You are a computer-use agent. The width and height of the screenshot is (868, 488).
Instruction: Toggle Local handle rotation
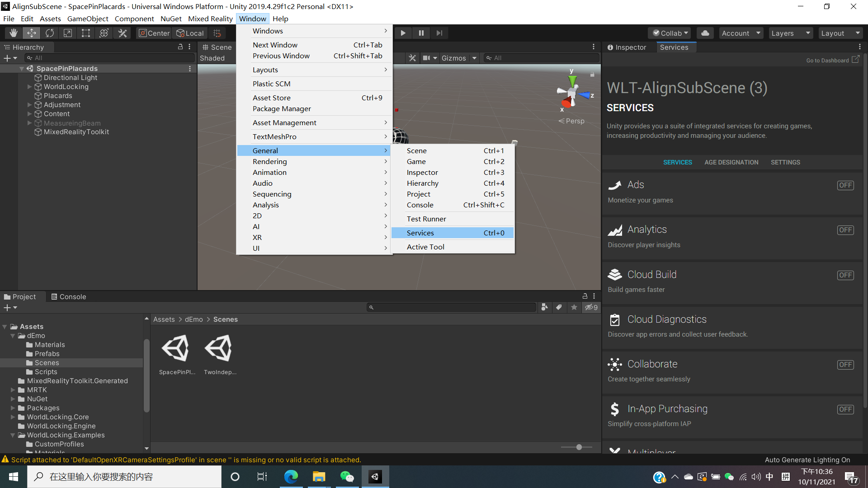click(x=190, y=33)
